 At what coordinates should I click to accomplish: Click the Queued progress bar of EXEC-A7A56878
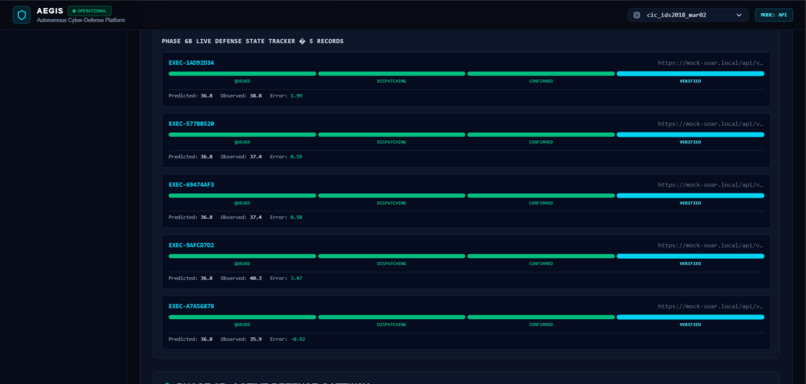[x=242, y=317]
